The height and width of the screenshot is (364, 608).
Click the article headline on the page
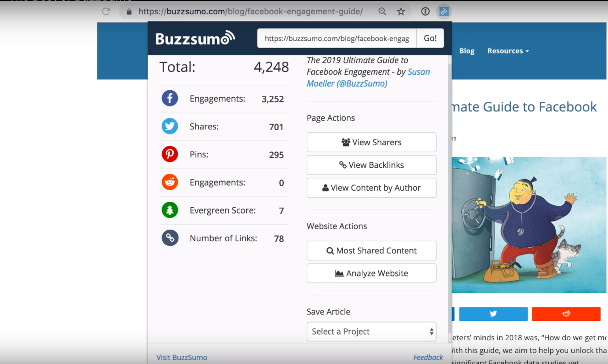525,107
